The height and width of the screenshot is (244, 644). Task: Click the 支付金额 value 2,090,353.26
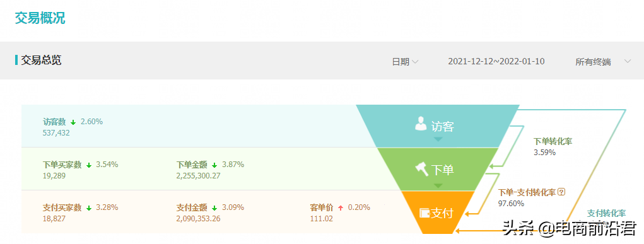coord(198,219)
